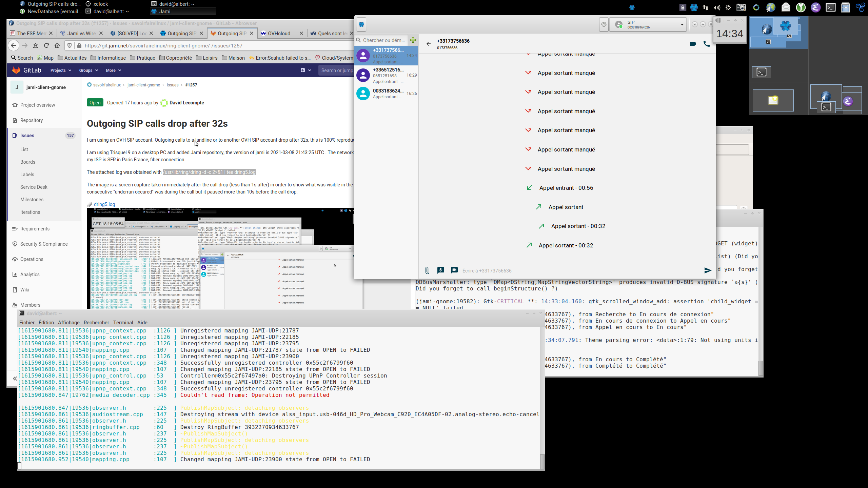
Task: Reload the browser page
Action: coord(46,45)
